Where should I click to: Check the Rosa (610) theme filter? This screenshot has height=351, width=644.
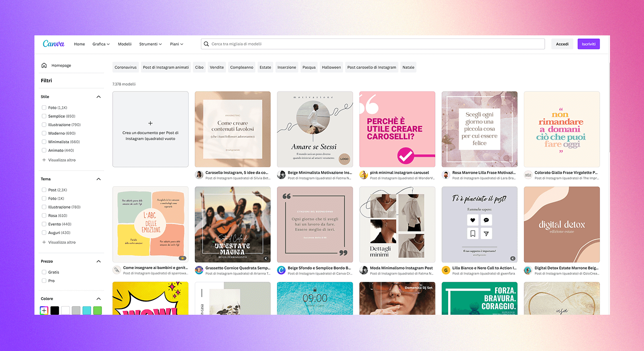pyautogui.click(x=44, y=215)
